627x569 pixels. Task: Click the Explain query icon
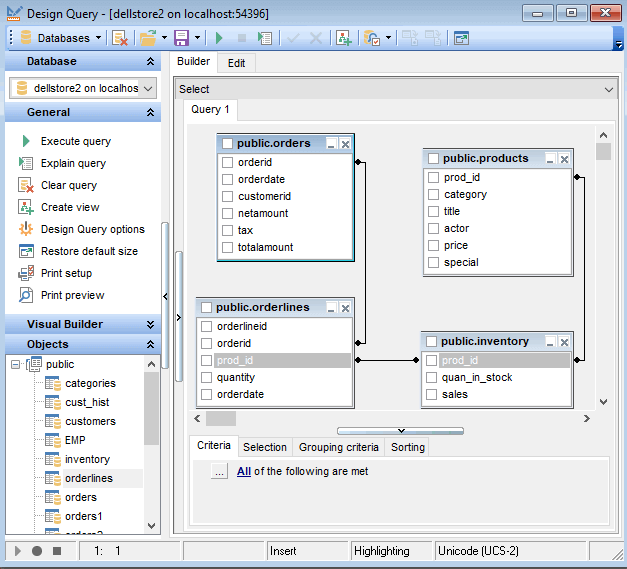[26, 163]
